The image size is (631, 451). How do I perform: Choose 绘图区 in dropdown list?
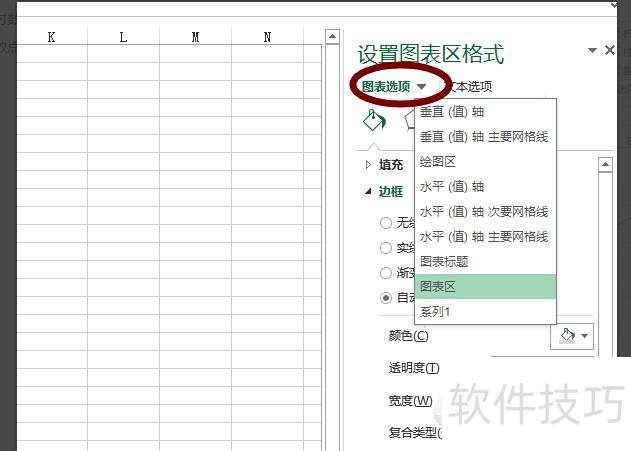click(x=485, y=162)
